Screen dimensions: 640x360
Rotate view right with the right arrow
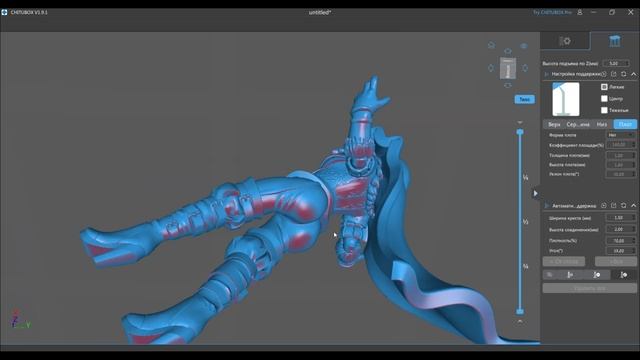(525, 68)
